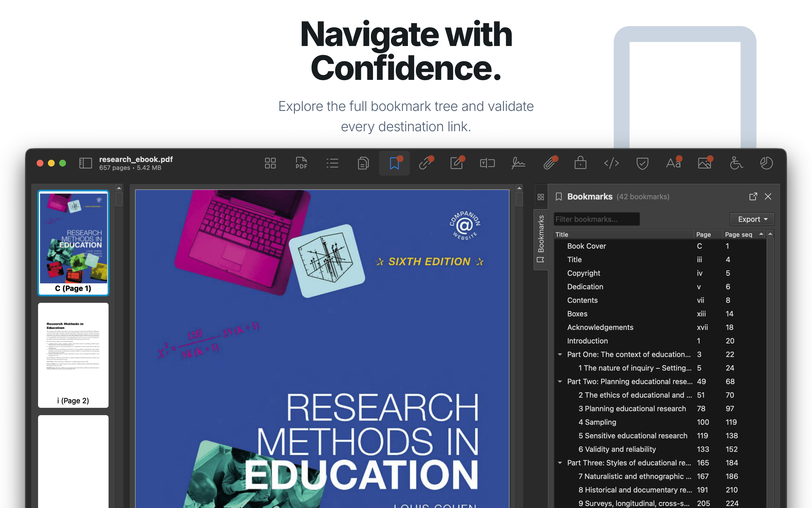
Task: Toggle the sidebar panel icon
Action: coord(85,163)
